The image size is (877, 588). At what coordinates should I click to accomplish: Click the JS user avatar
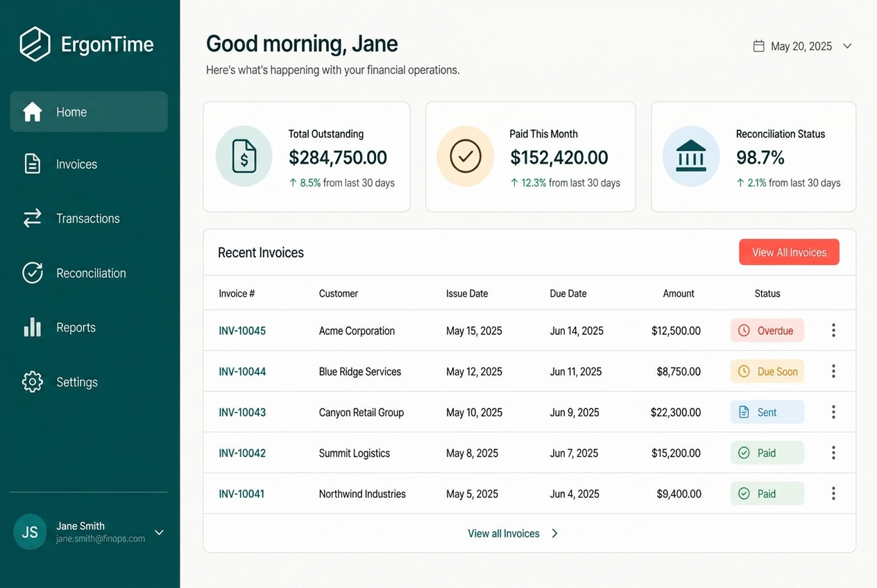click(x=30, y=532)
